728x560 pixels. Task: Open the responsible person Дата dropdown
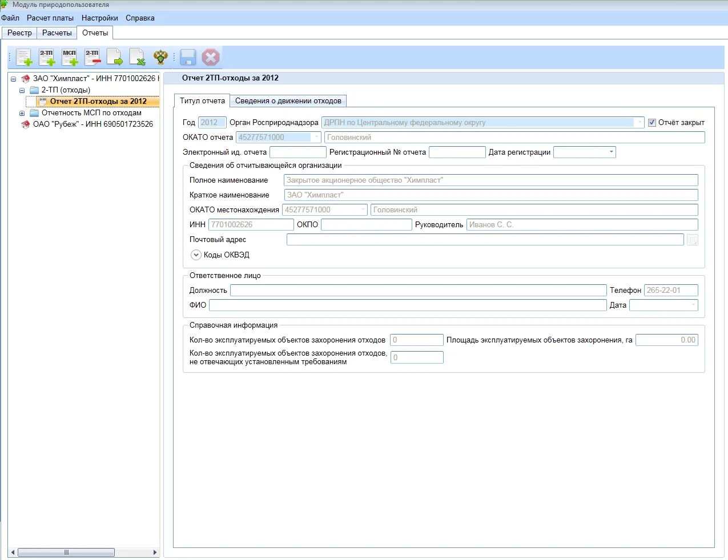(x=693, y=305)
